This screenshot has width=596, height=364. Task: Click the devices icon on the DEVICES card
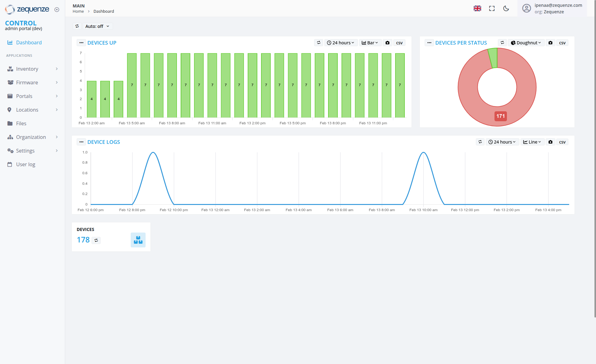[x=138, y=240]
